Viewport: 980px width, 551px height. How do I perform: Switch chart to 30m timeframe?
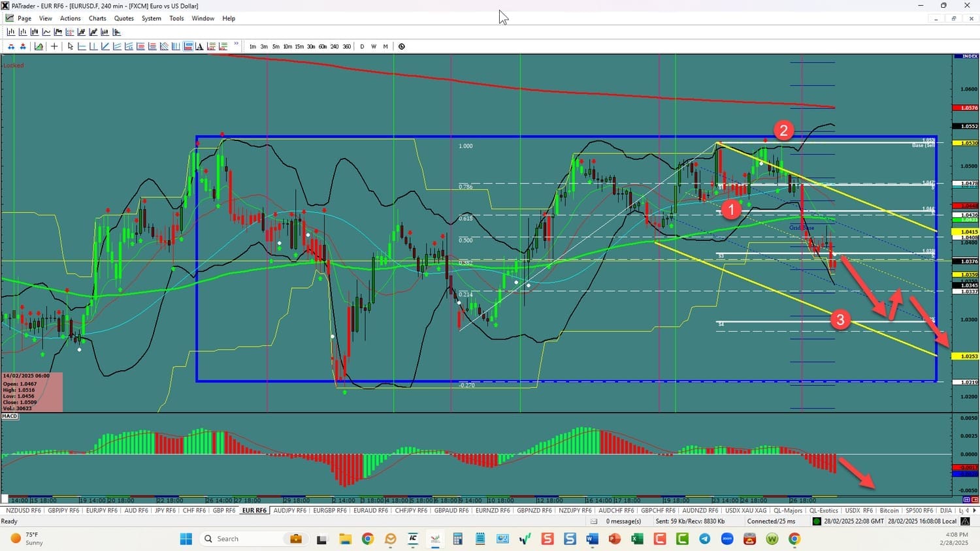[311, 46]
